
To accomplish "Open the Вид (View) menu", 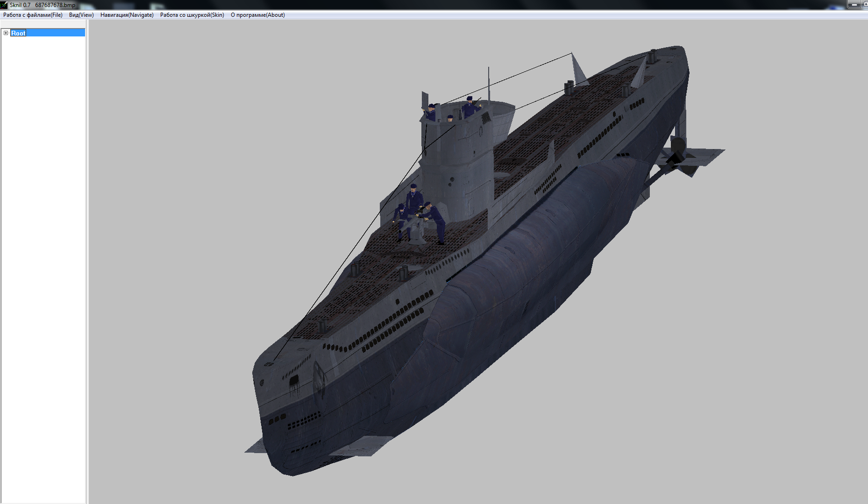I will tap(81, 15).
